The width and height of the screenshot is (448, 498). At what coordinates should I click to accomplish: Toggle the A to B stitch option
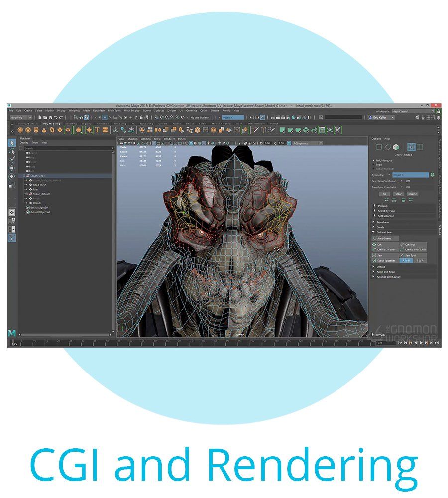pyautogui.click(x=406, y=261)
